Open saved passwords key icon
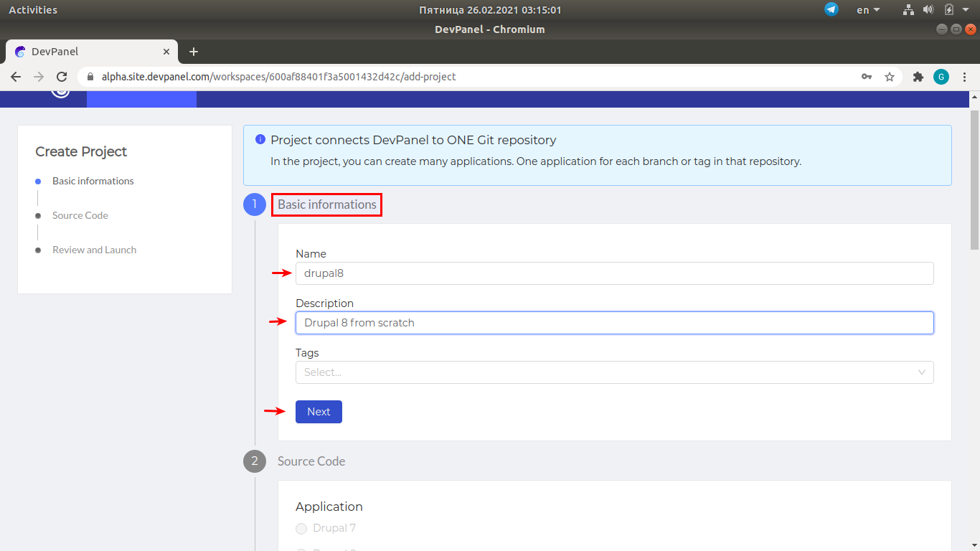This screenshot has width=980, height=551. tap(867, 77)
